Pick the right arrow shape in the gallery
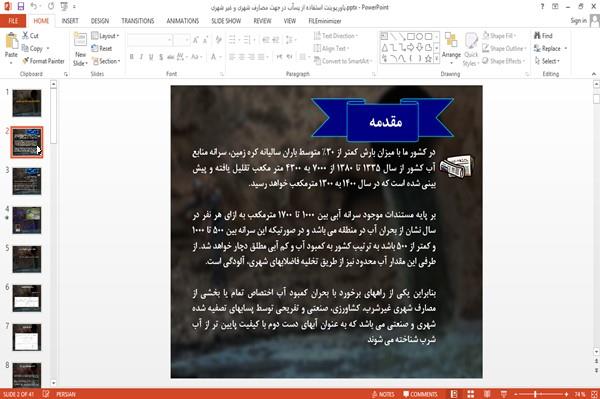 pos(411,47)
